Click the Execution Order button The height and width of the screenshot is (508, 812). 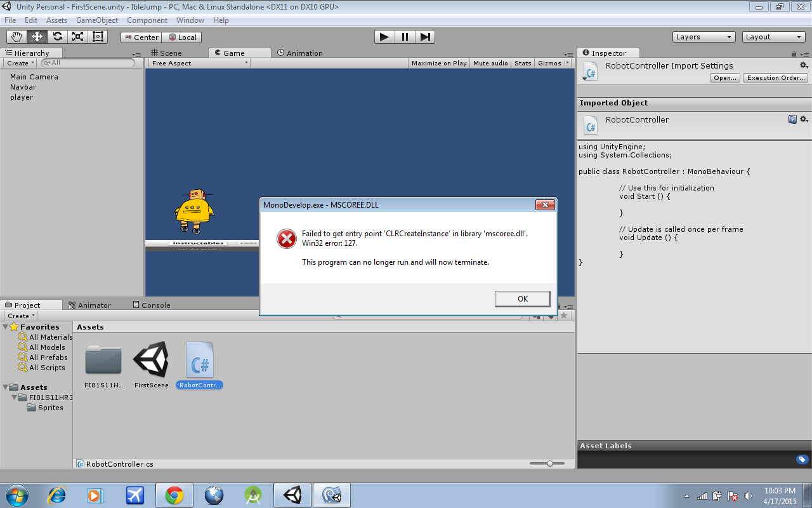pos(776,77)
